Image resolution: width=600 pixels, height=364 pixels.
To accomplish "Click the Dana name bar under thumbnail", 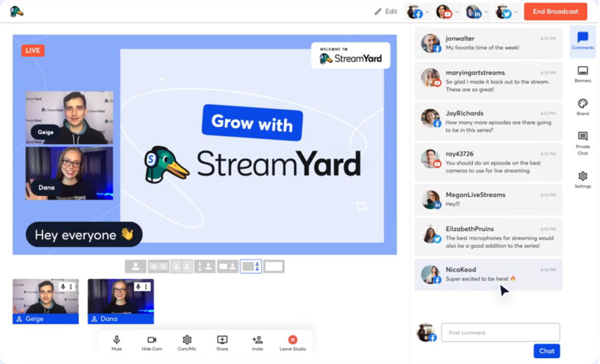I will pyautogui.click(x=121, y=318).
